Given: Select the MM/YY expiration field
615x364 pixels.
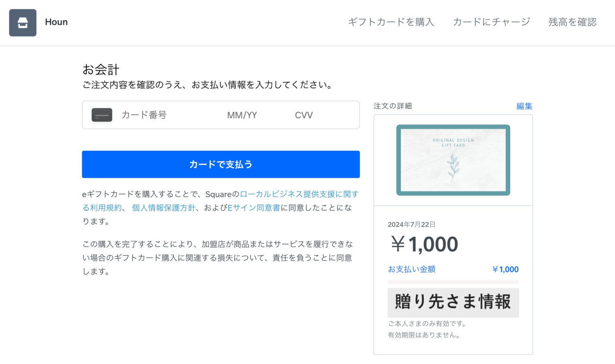Looking at the screenshot, I should tap(242, 115).
